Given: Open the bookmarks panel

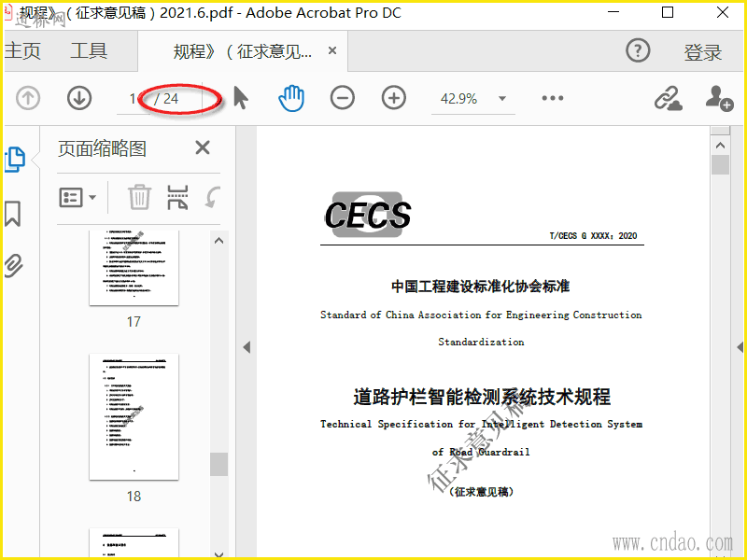Looking at the screenshot, I should (13, 214).
